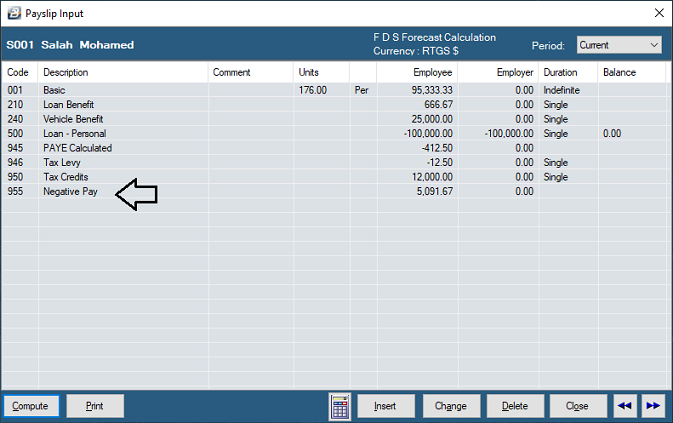The height and width of the screenshot is (423, 673).
Task: Click the Close button in bottom bar
Action: [578, 406]
